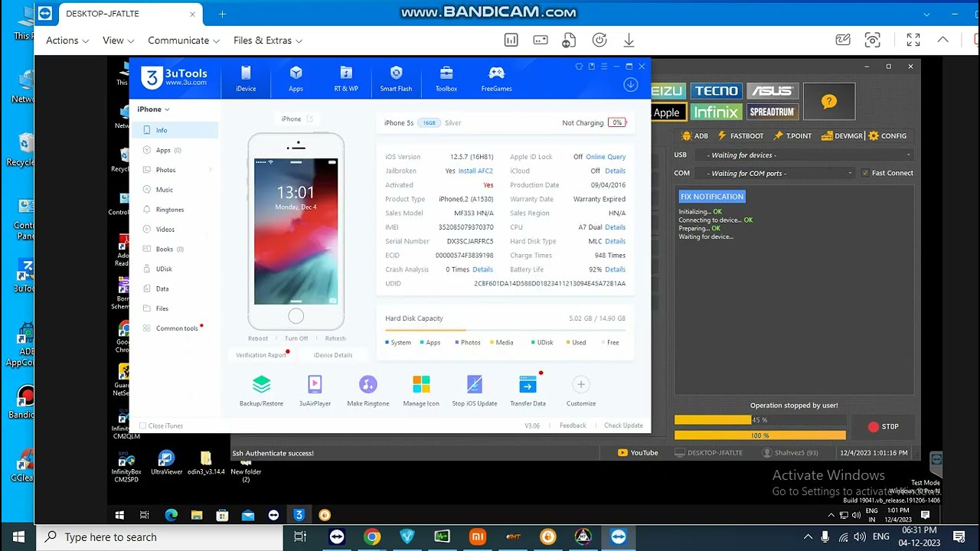Open Make Ringtone tool

point(368,390)
